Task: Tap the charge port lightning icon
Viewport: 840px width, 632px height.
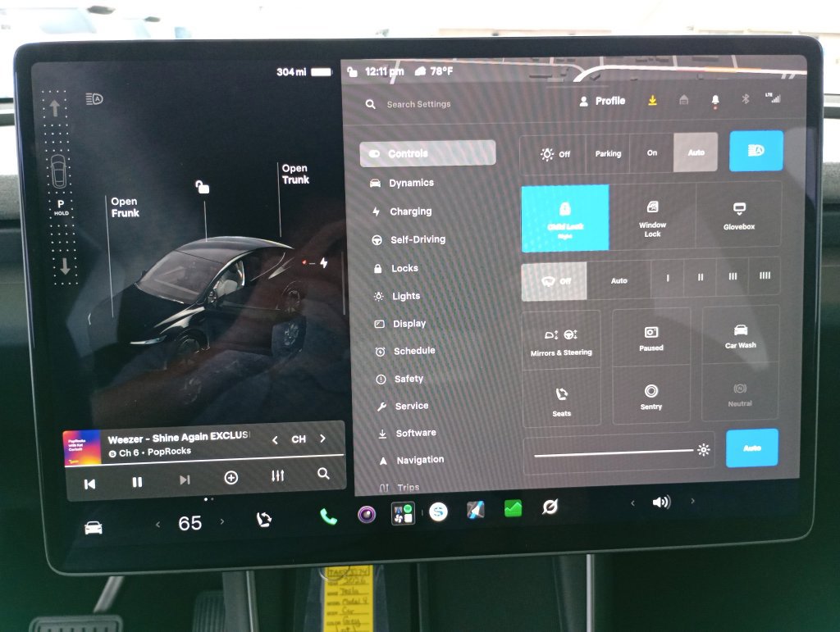Action: click(x=323, y=263)
